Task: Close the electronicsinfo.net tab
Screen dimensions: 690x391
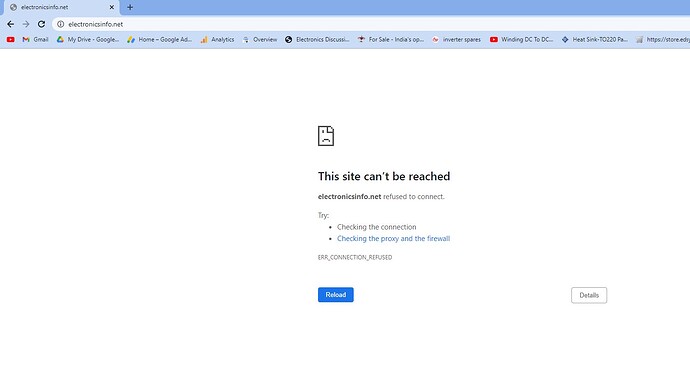Action: click(x=112, y=7)
